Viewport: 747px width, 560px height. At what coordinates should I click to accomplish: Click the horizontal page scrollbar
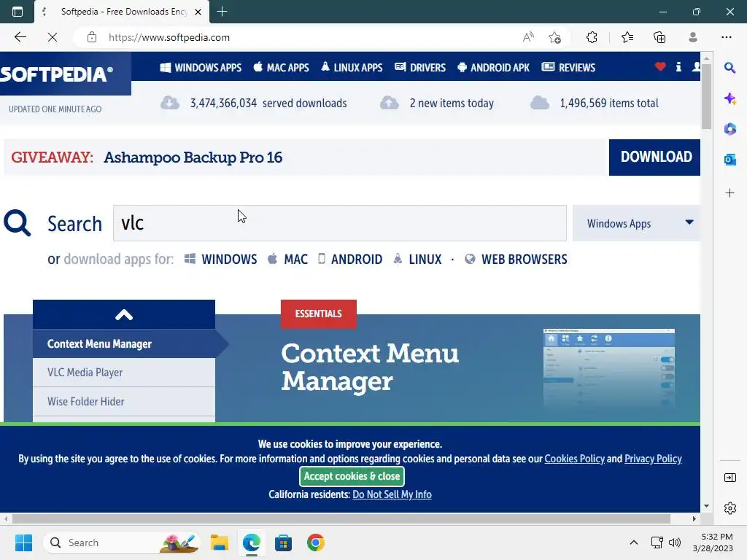(x=341, y=518)
